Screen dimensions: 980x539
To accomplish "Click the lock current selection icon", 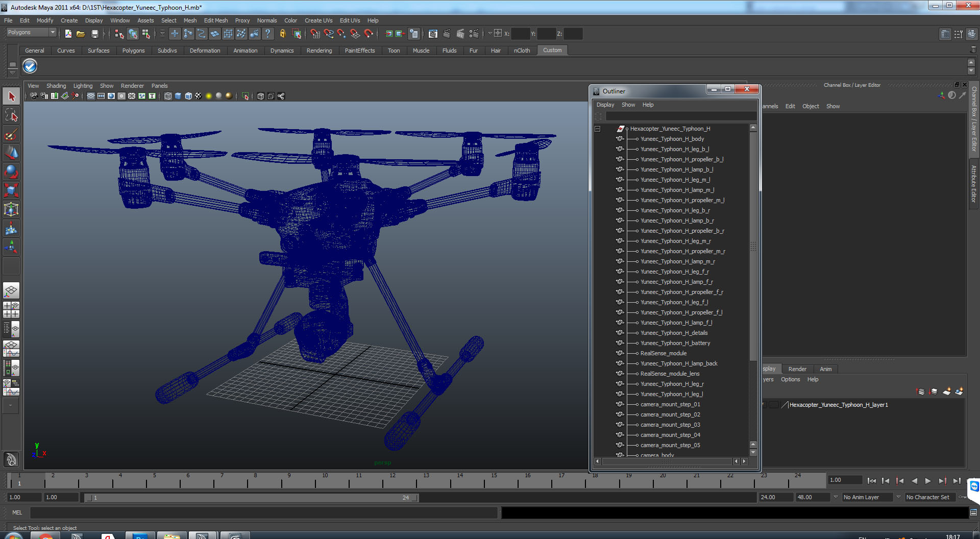I will 282,34.
